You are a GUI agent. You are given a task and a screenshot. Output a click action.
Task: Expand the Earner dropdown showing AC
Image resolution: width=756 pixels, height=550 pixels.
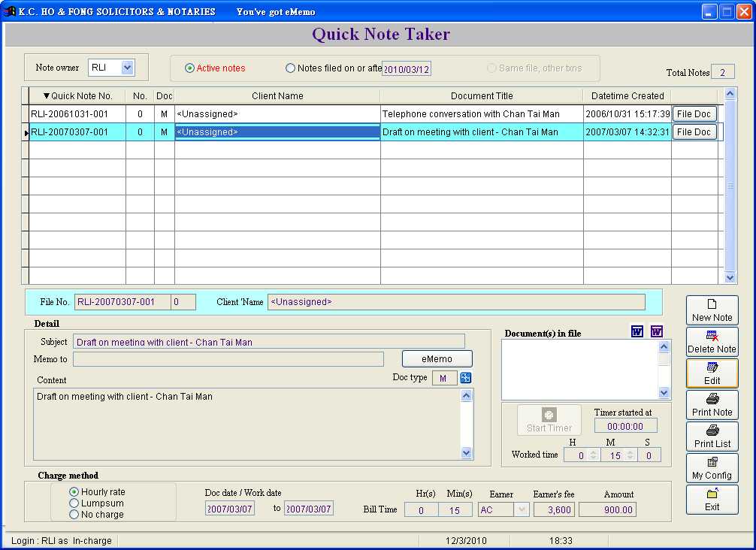[x=522, y=509]
